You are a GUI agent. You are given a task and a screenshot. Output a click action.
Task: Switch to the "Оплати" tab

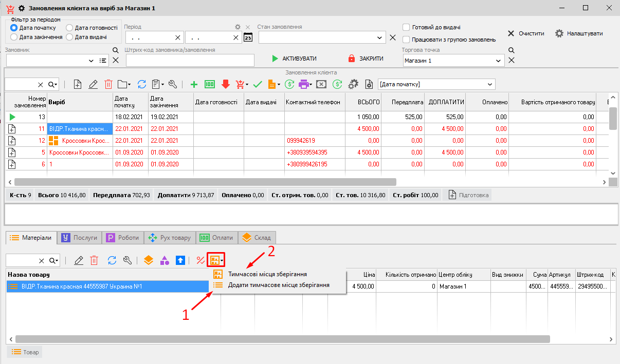216,238
